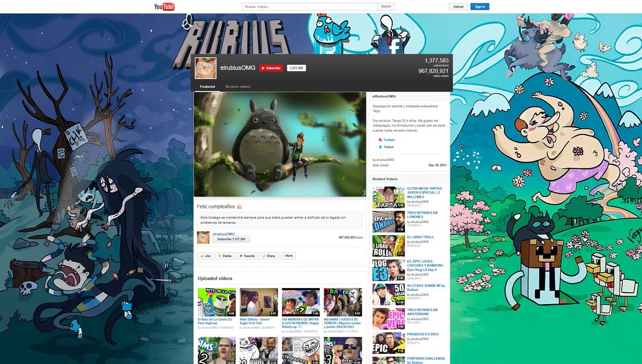The image size is (642, 364).
Task: Click the red Subscribe button in header
Action: [271, 68]
